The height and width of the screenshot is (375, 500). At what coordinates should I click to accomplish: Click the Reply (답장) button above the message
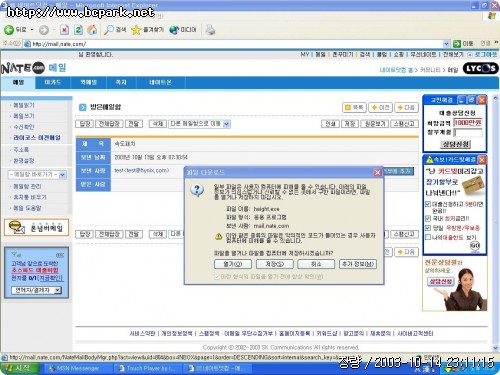click(x=85, y=124)
